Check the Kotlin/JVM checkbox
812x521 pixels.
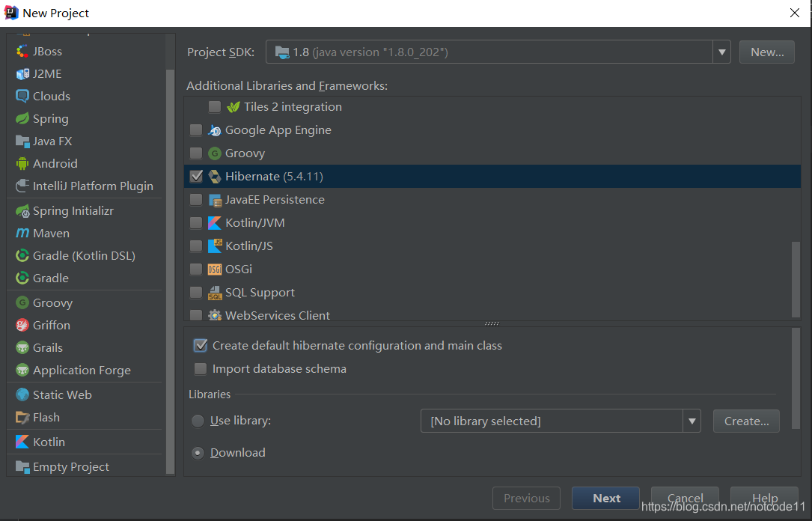point(196,222)
